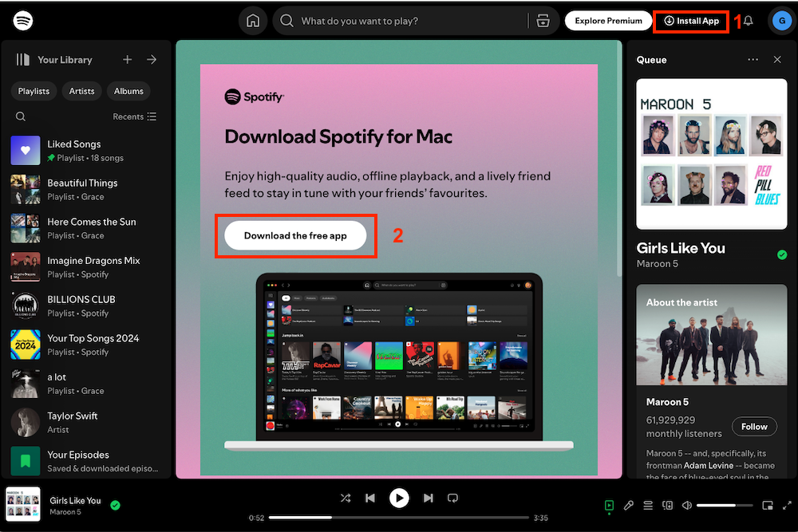Click the 'Your Library' label
Image resolution: width=798 pixels, height=532 pixels.
(65, 60)
